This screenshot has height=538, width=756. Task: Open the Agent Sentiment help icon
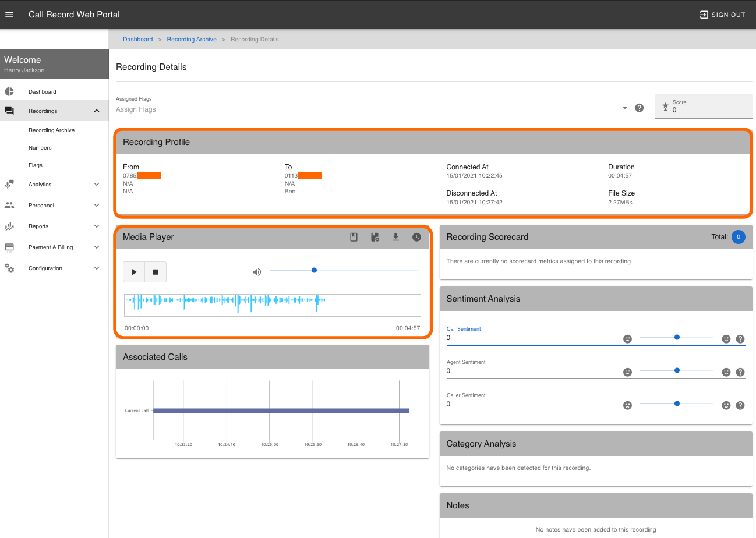(740, 372)
